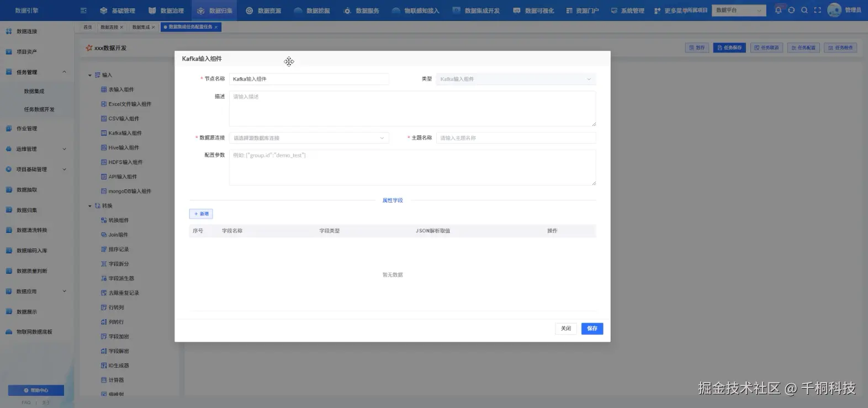Select the mongoDB输入组件 icon
This screenshot has height=408, width=868.
point(104,191)
